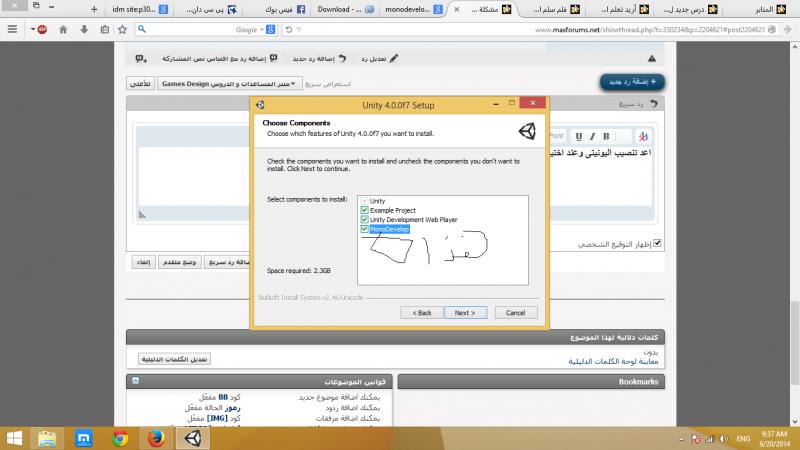Toggle إظهار التوقيع الشخصي signature checkbox
800x450 pixels.
(657, 243)
